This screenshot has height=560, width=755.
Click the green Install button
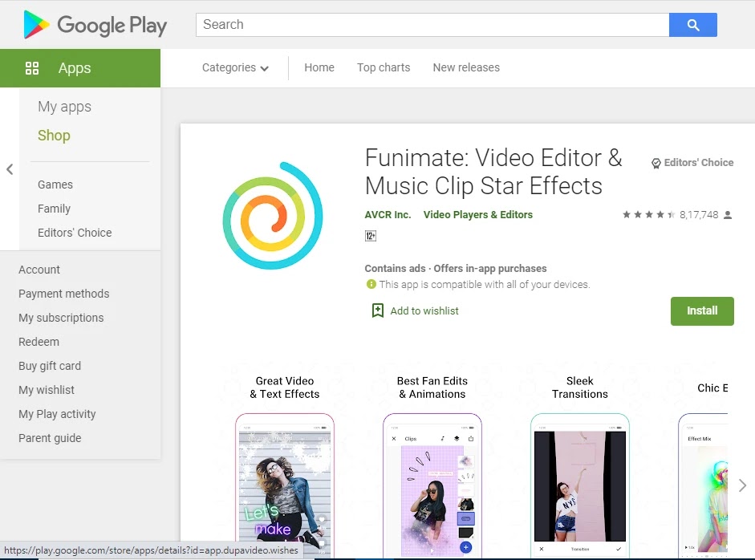point(702,311)
